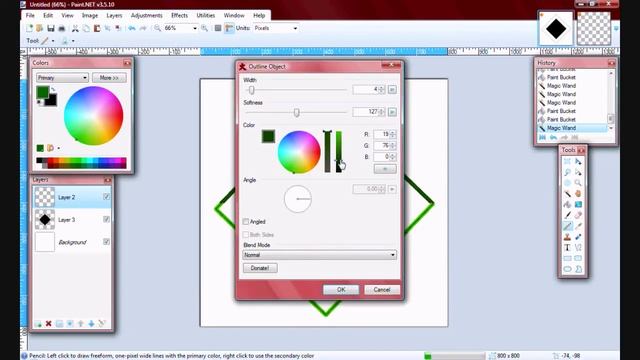Image resolution: width=640 pixels, height=360 pixels.
Task: Open the zoom percentage dropdown
Action: tap(195, 28)
